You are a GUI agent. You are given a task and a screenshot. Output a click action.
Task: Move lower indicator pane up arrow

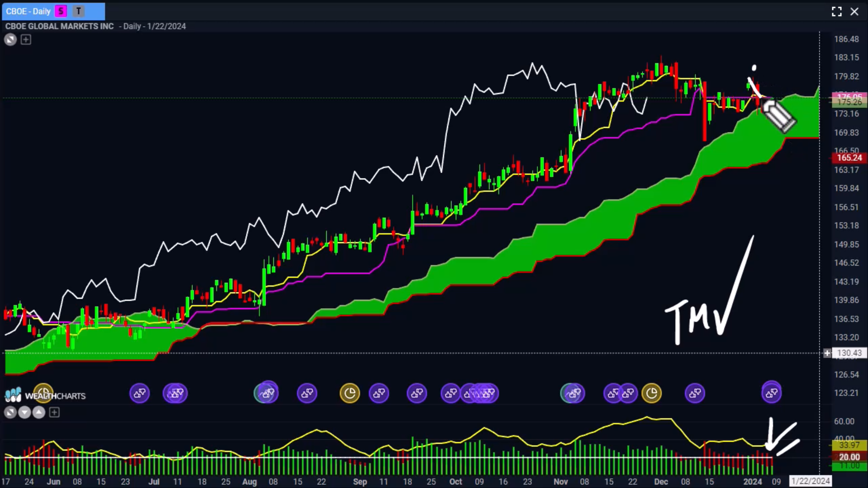coord(39,412)
